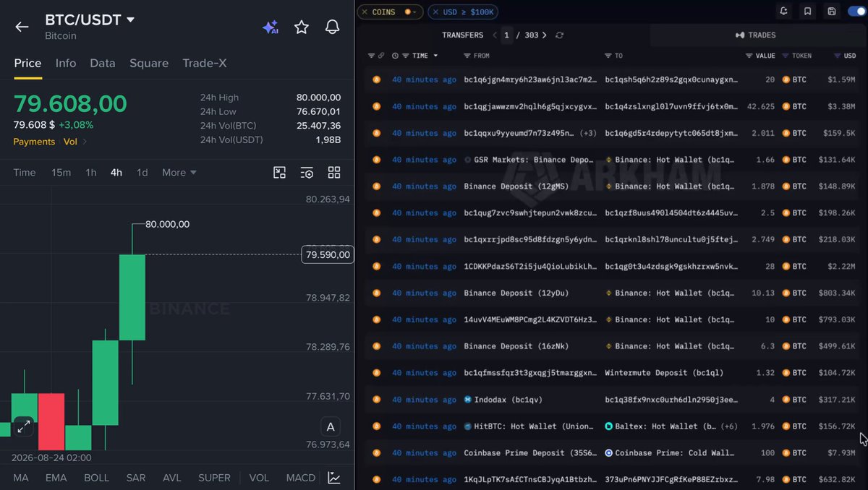
Task: Open the Payments tag link
Action: [34, 142]
